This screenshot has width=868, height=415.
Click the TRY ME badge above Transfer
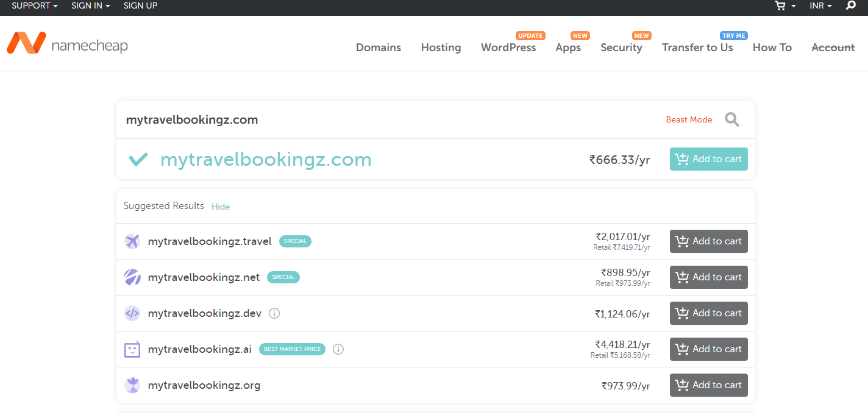click(x=734, y=35)
